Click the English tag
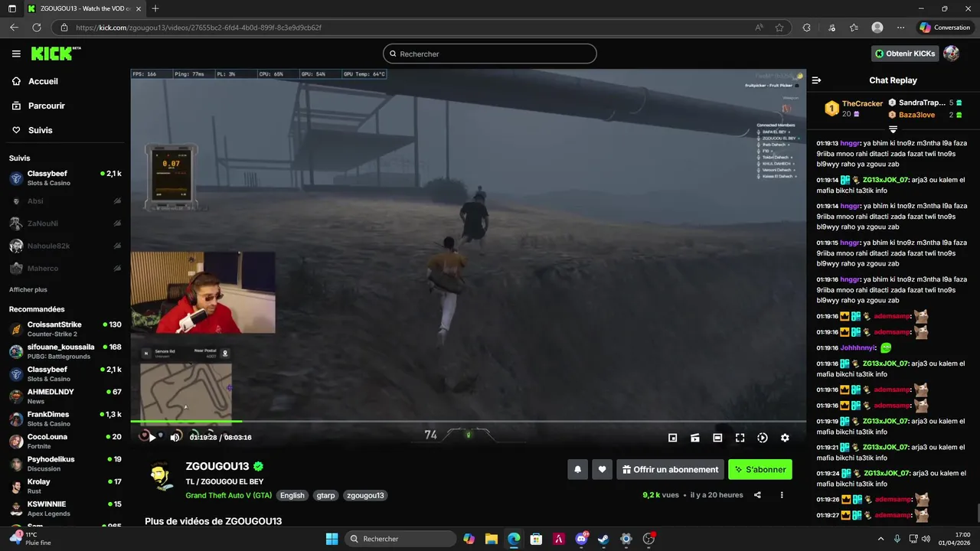This screenshot has width=980, height=551. [292, 495]
